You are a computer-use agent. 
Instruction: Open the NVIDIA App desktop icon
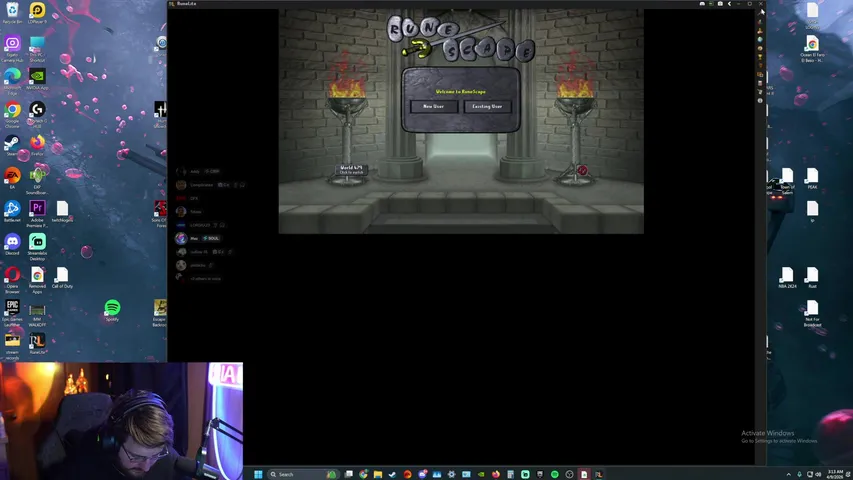[x=37, y=79]
